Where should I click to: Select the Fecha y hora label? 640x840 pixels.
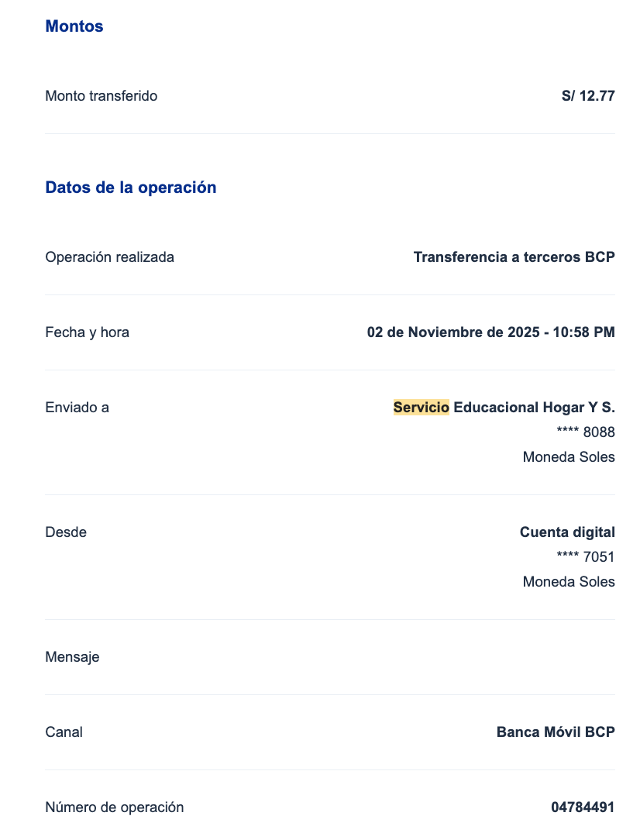(x=88, y=332)
